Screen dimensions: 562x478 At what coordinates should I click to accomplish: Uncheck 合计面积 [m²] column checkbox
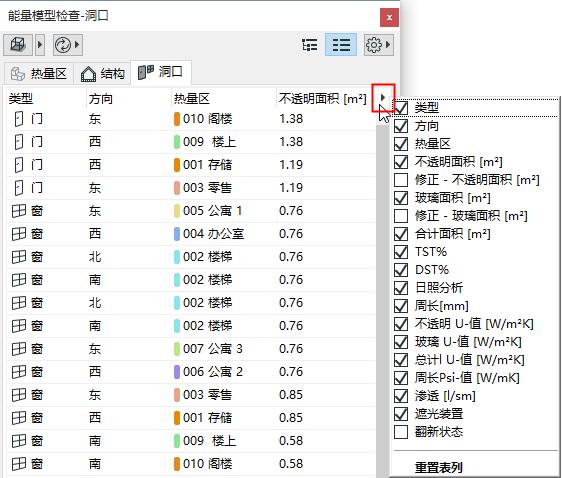coord(401,234)
